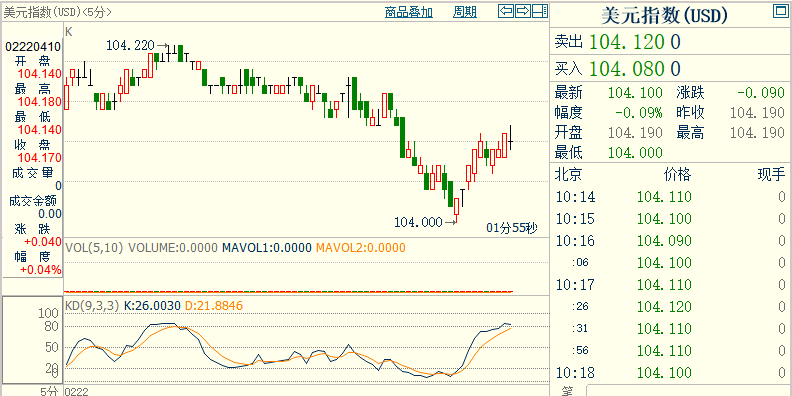The width and height of the screenshot is (792, 396).
Task: Click the 买入 104.080 buy price
Action: (617, 68)
